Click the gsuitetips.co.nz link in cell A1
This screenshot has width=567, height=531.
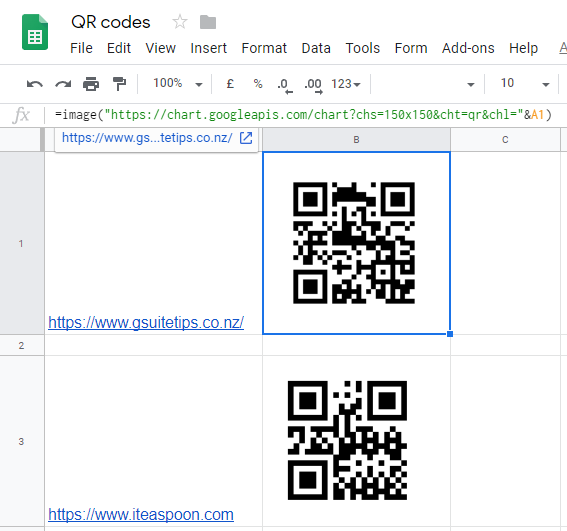[146, 323]
